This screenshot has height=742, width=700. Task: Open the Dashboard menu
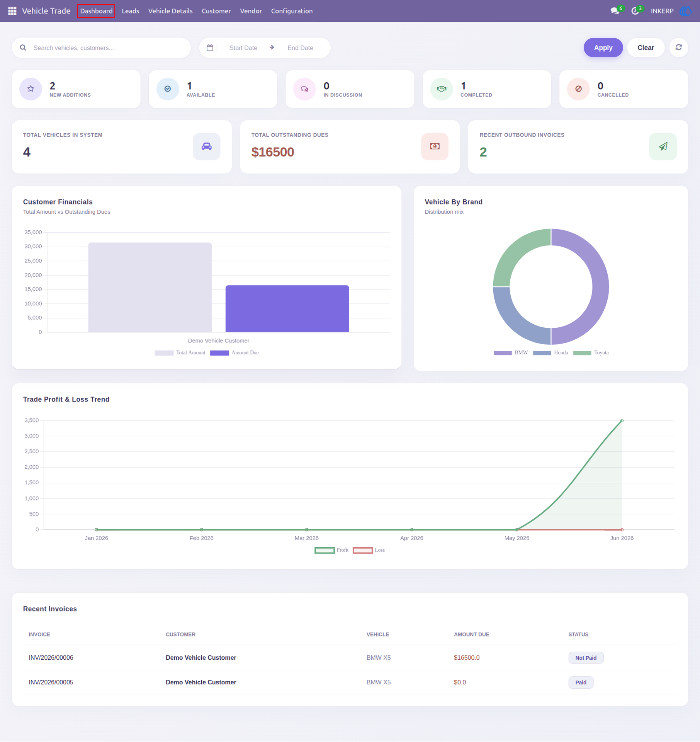pos(96,11)
